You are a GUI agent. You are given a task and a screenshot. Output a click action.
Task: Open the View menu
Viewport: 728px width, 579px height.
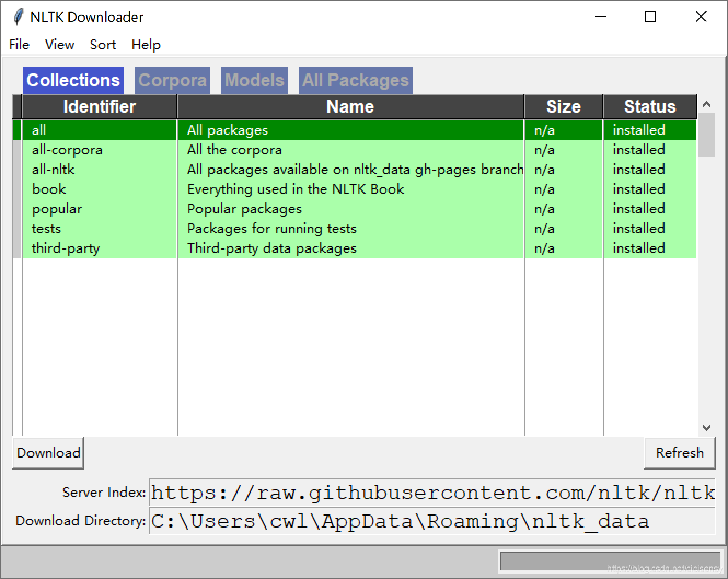click(x=60, y=44)
